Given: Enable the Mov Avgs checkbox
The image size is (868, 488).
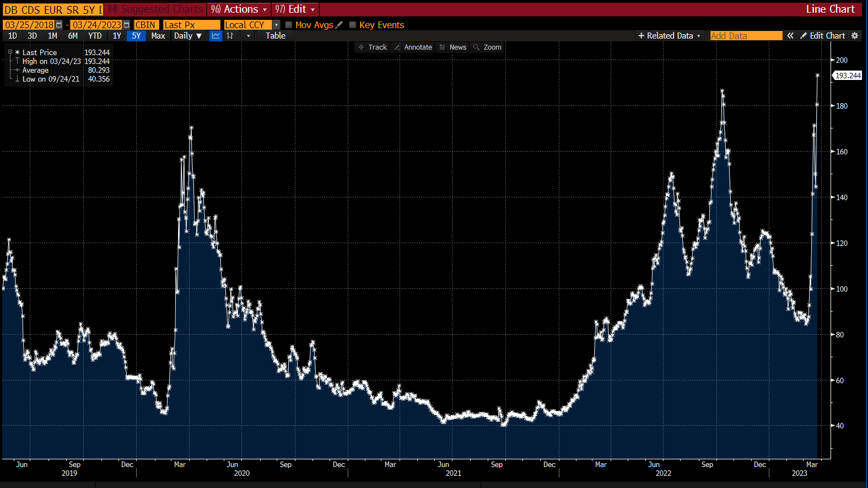Looking at the screenshot, I should pyautogui.click(x=288, y=25).
